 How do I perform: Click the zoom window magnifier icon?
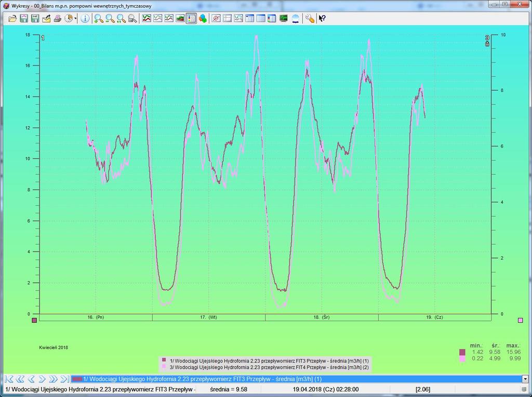(x=132, y=18)
